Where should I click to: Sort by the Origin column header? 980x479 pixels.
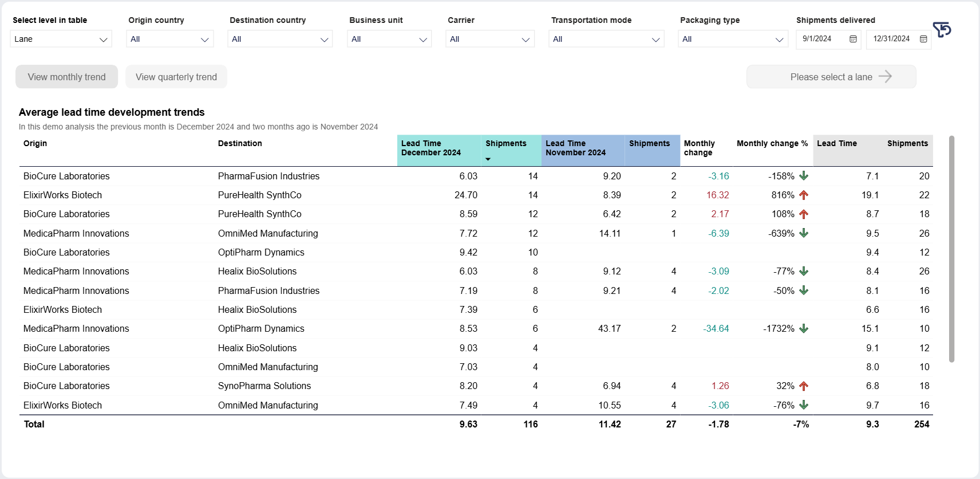click(35, 143)
